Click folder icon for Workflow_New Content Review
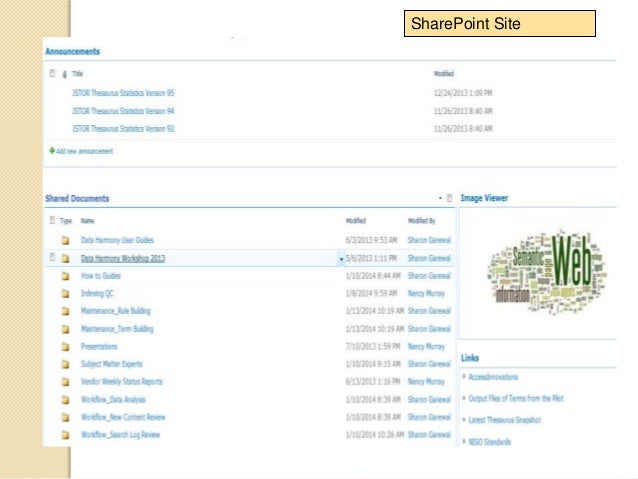This screenshot has width=638, height=479. (x=66, y=417)
